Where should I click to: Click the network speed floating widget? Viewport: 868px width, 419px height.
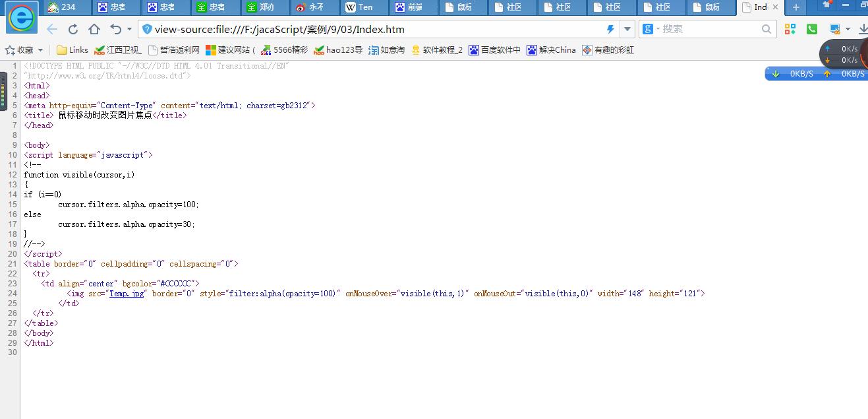click(x=844, y=54)
